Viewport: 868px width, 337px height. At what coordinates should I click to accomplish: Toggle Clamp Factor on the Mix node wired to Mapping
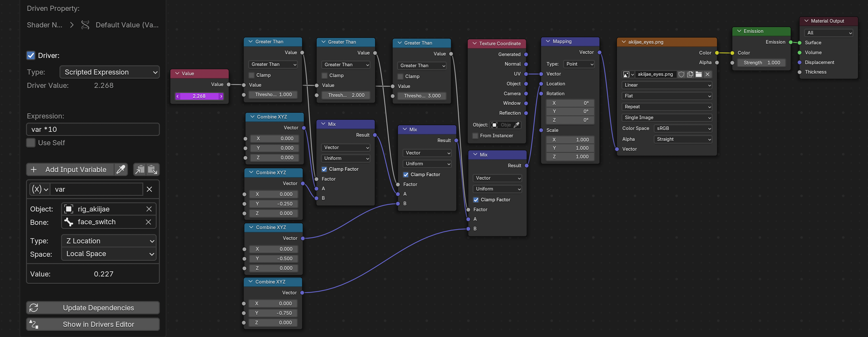476,200
